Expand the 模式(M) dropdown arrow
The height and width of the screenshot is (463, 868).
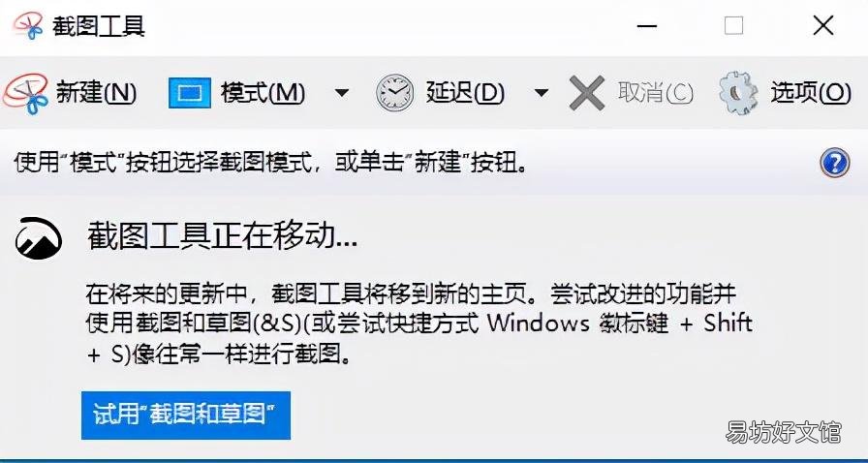point(343,92)
